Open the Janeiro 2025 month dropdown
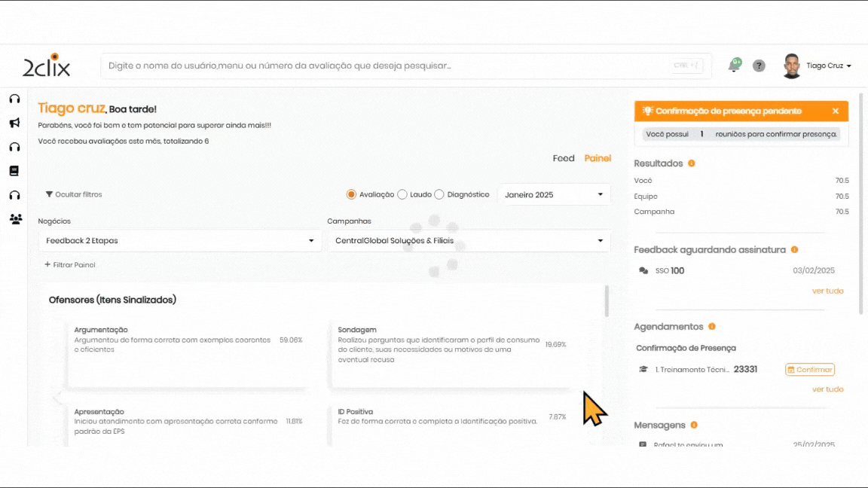This screenshot has width=868, height=488. (554, 194)
